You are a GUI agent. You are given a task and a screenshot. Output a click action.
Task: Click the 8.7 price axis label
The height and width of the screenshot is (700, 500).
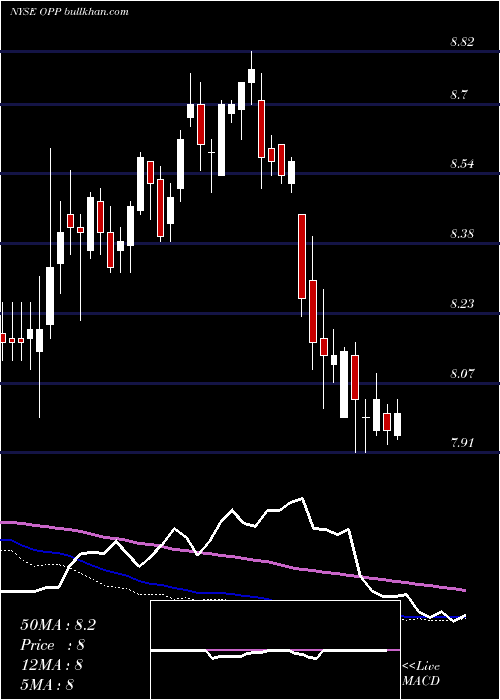(x=459, y=95)
